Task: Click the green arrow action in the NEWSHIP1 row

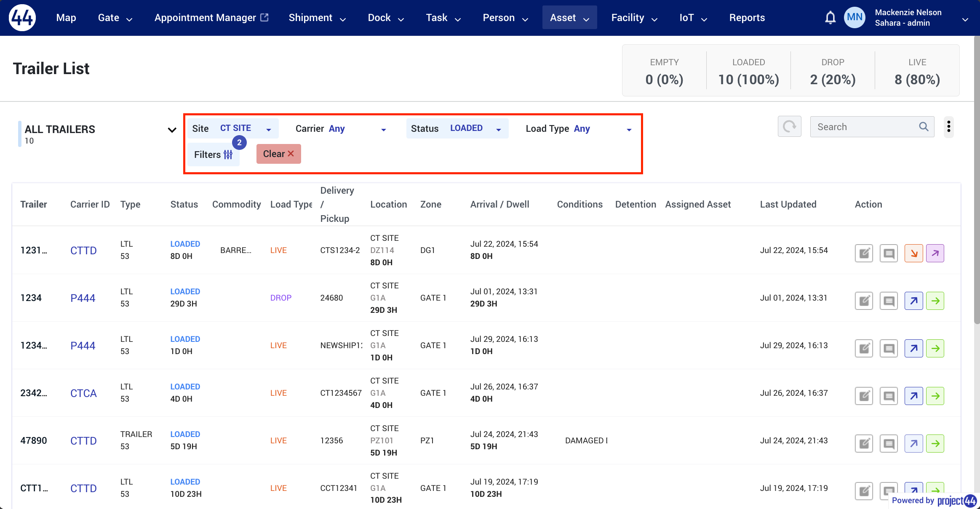Action: point(935,349)
